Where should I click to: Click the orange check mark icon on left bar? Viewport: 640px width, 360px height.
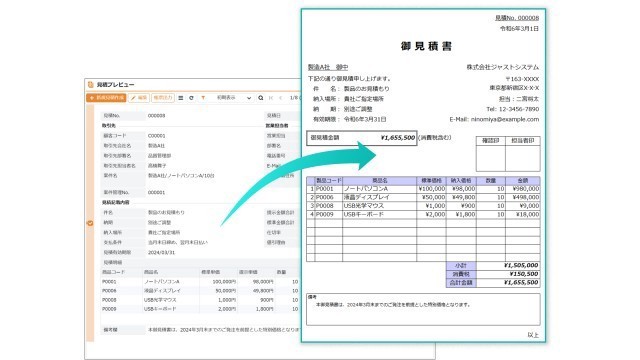click(90, 223)
